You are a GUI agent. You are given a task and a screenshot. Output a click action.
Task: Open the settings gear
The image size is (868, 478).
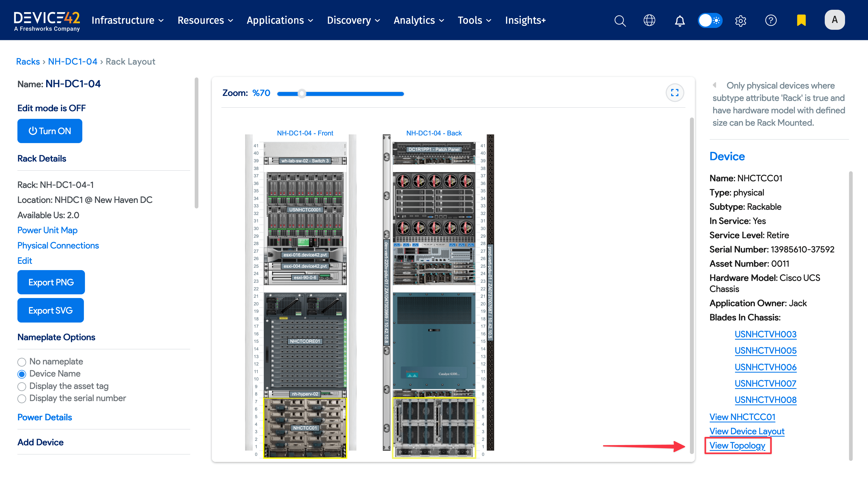point(741,20)
